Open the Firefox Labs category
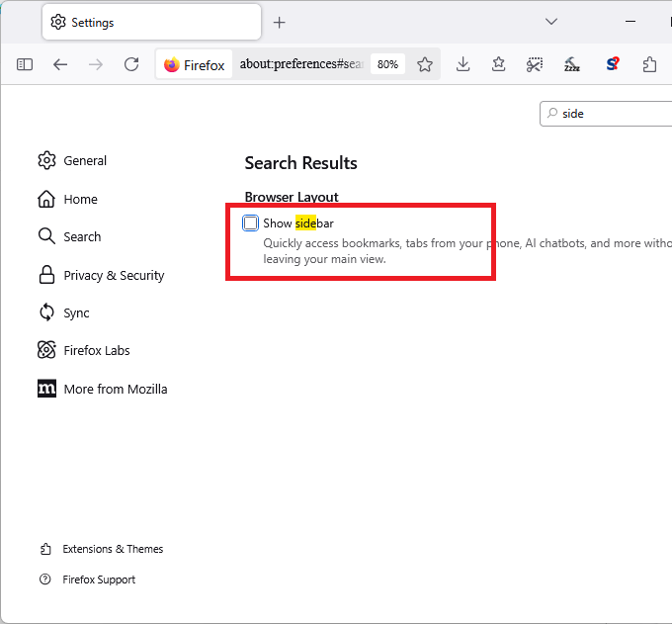 [84, 350]
